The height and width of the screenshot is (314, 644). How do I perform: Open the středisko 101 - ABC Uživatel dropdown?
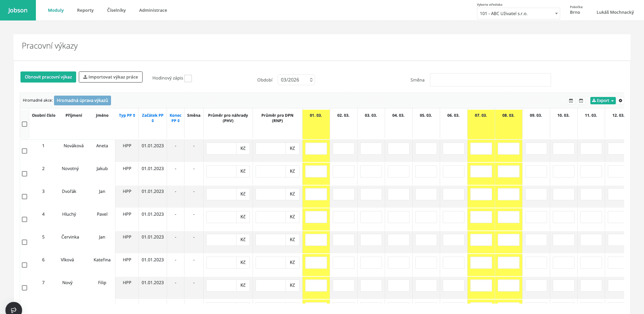coord(518,14)
